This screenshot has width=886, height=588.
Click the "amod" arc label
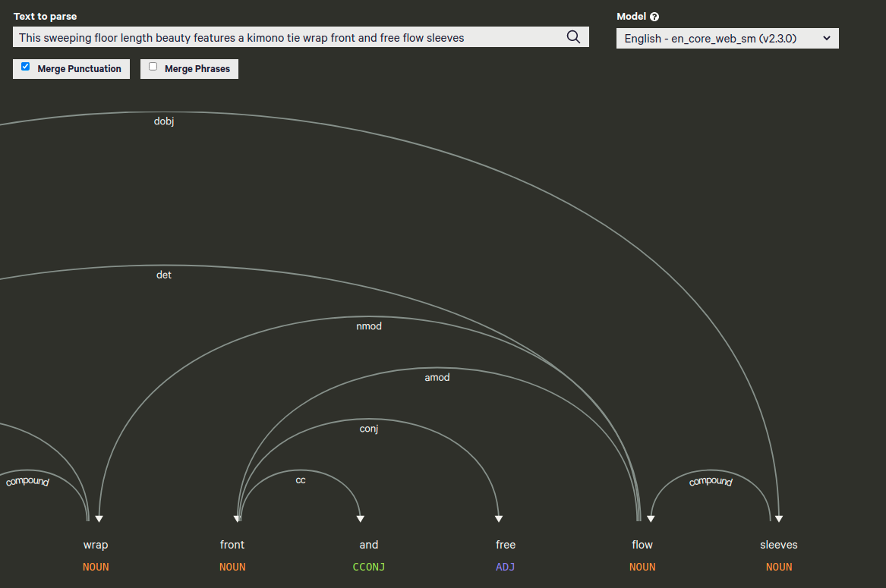tap(437, 377)
